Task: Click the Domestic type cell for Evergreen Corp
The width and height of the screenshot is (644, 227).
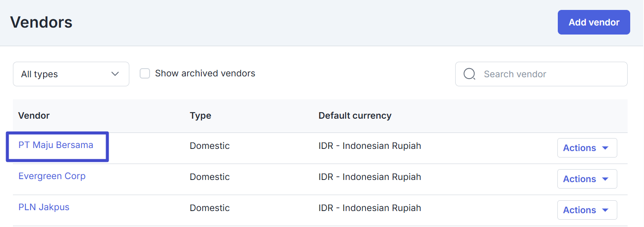Action: (209, 177)
